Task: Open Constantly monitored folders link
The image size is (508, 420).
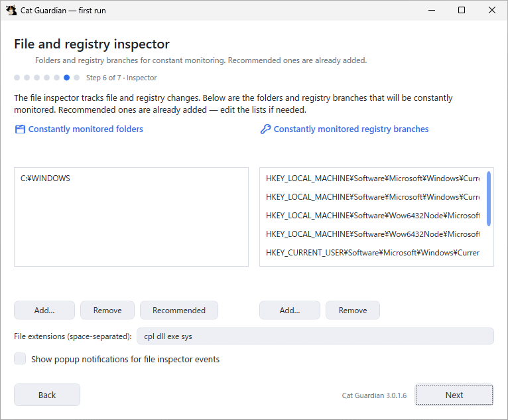Action: tap(86, 129)
